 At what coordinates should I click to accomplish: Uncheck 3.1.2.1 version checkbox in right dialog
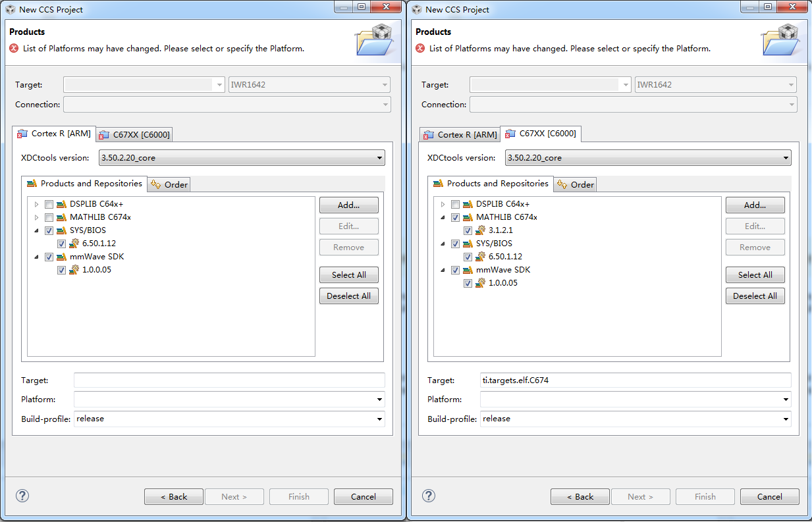click(x=468, y=230)
